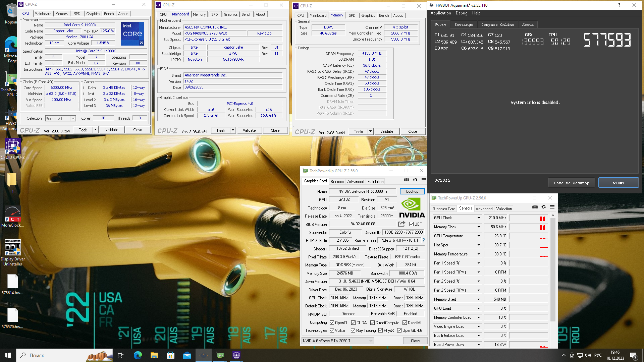
Task: Open Task View on the taskbar
Action: point(121,355)
